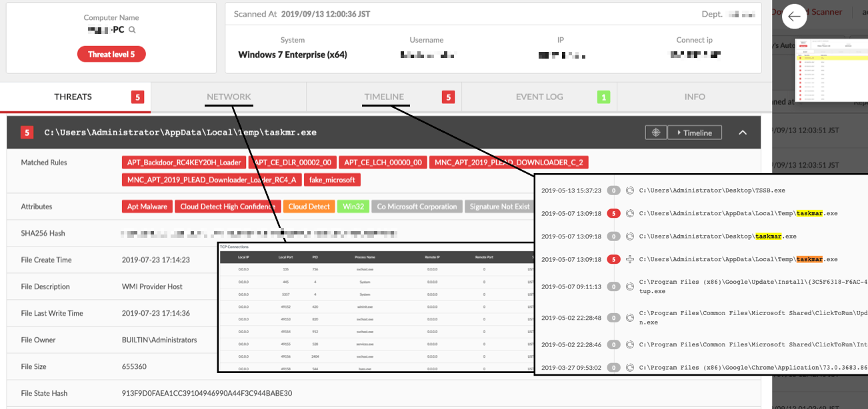Click the red 5 badge on first Temp\taskmar.exe entry
The width and height of the screenshot is (868, 409).
(x=614, y=214)
